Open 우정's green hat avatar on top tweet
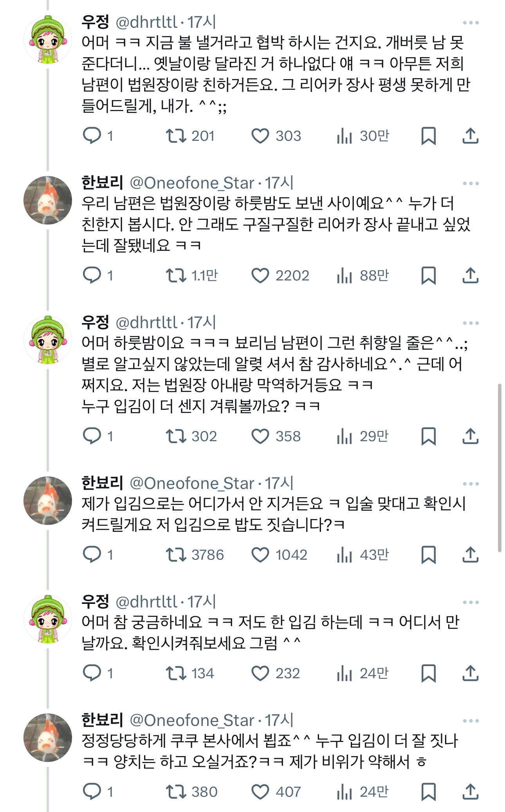This screenshot has width=505, height=812. (x=48, y=40)
